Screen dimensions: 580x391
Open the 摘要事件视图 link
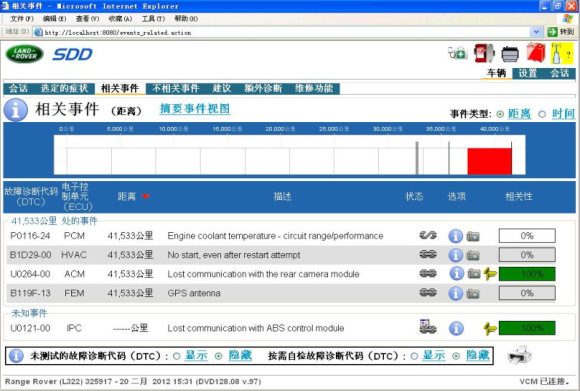(x=195, y=109)
